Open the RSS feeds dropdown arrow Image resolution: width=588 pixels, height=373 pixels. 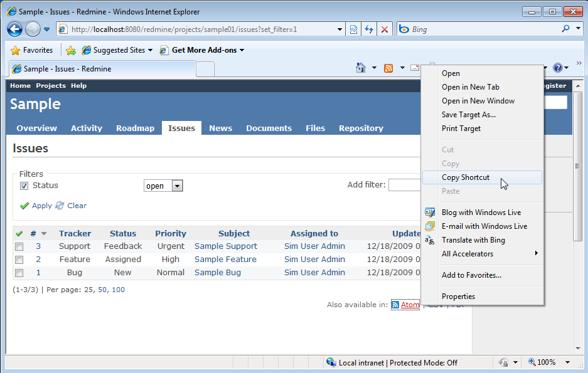point(402,68)
